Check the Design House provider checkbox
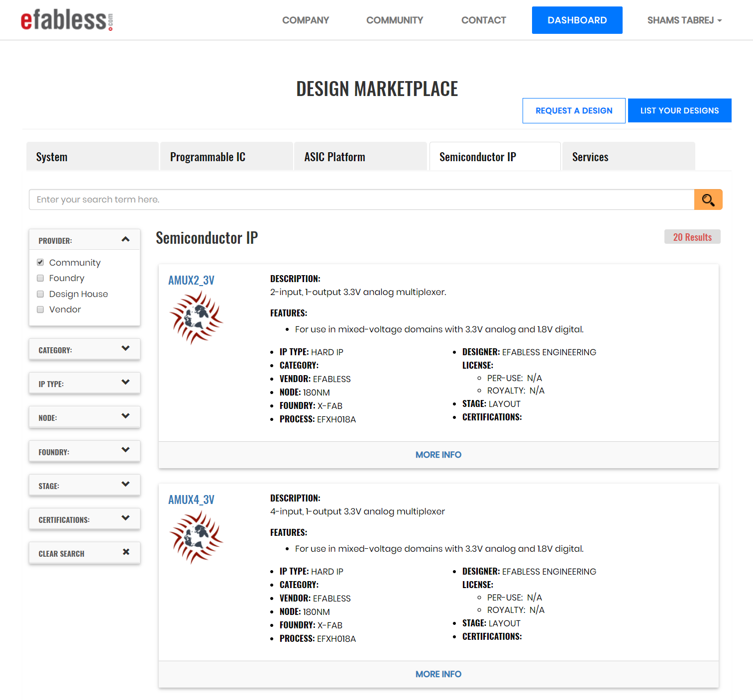This screenshot has height=700, width=753. click(40, 294)
